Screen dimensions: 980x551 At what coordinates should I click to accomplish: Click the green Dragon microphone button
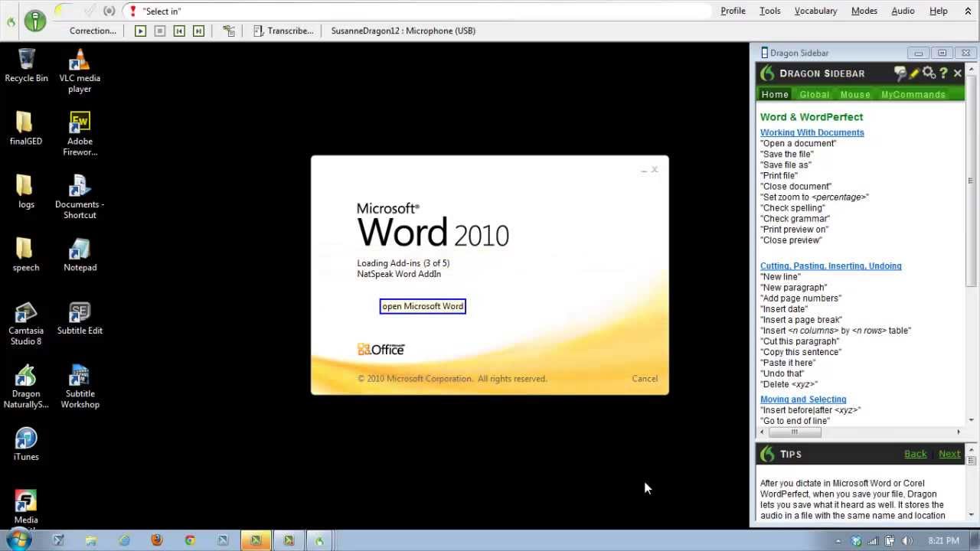pos(35,21)
